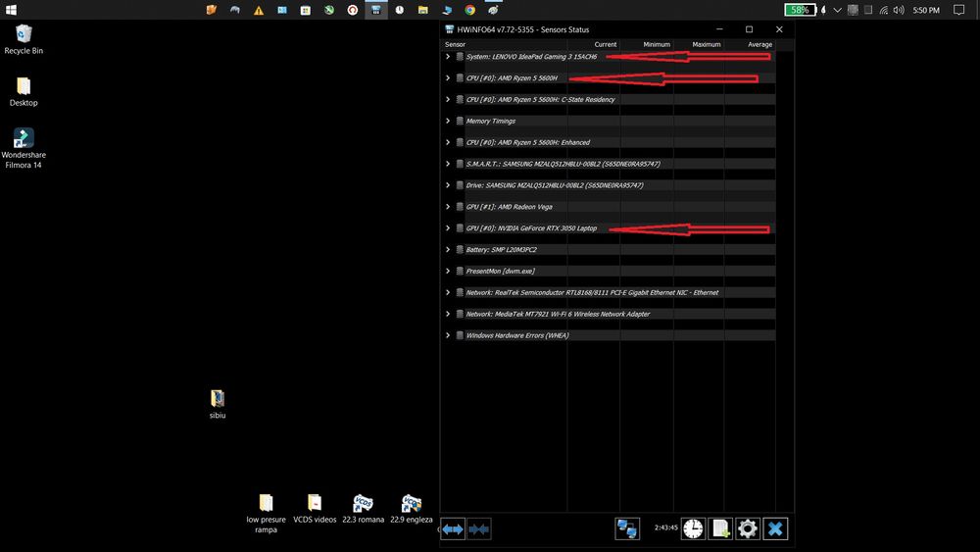Click the 2:43:45 elapsed time readout

666,527
